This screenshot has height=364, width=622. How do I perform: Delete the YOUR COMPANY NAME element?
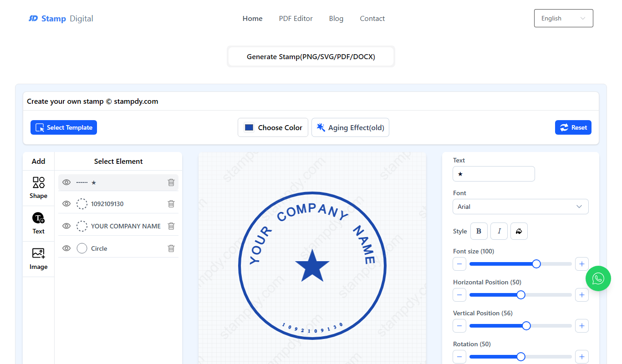171,226
